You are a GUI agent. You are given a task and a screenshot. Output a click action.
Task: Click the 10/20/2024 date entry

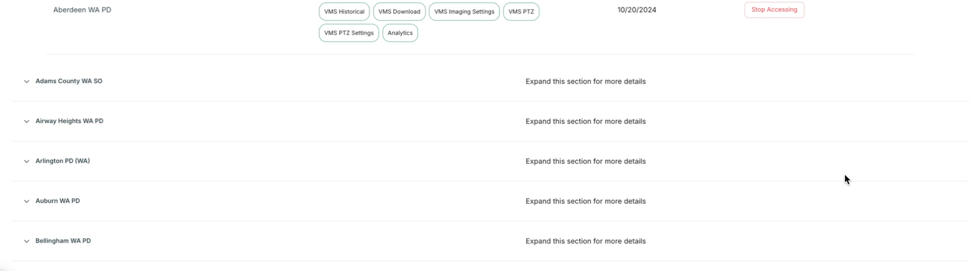coord(636,10)
